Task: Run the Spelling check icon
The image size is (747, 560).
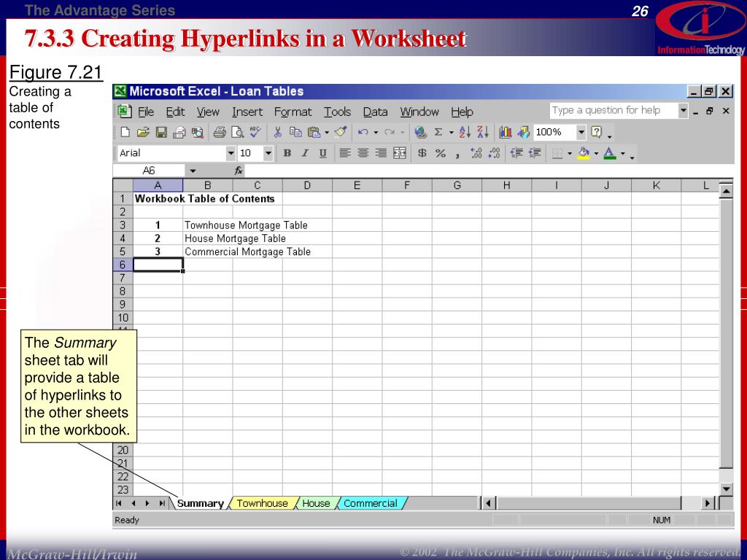Action: pos(255,132)
